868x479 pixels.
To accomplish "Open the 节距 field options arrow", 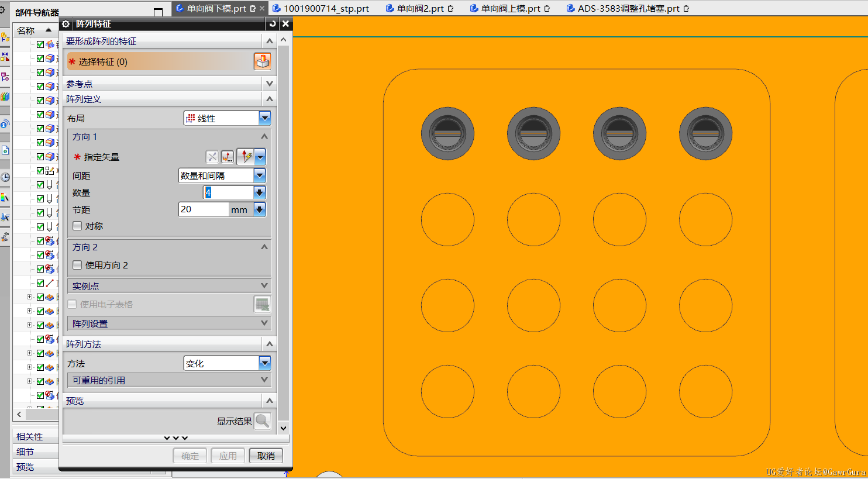I will tap(260, 209).
